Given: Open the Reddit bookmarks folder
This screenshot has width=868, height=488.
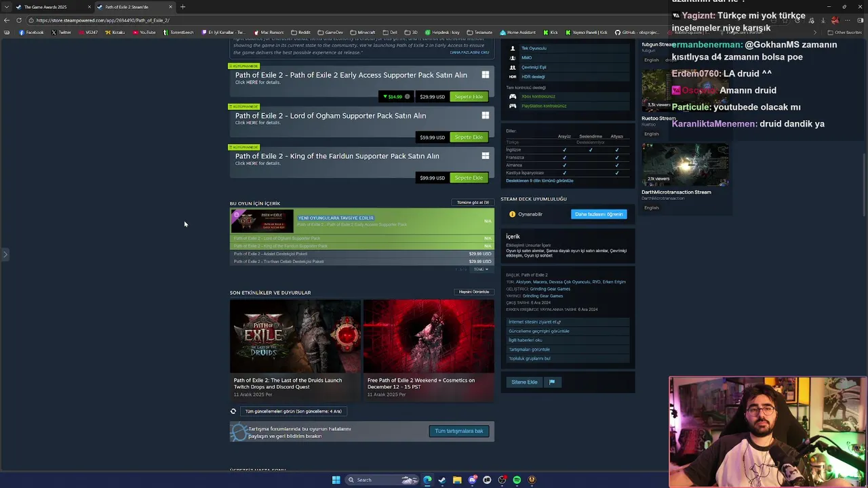Looking at the screenshot, I should click(300, 33).
